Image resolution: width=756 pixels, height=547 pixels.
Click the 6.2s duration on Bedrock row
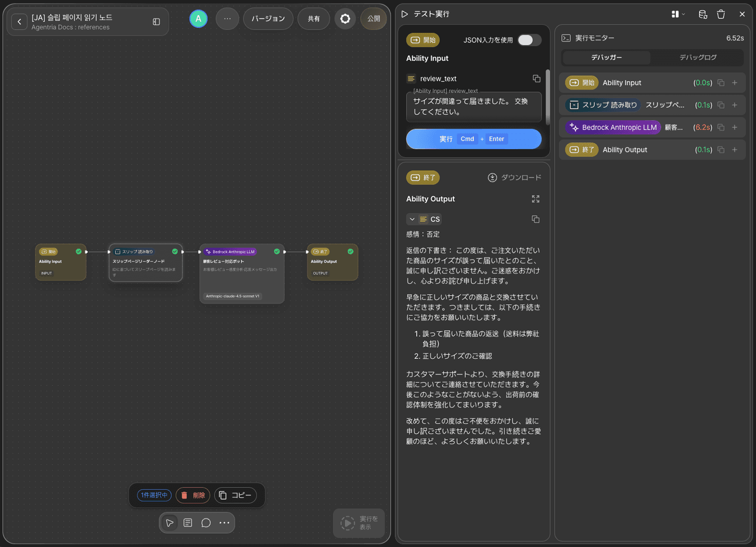pyautogui.click(x=702, y=127)
